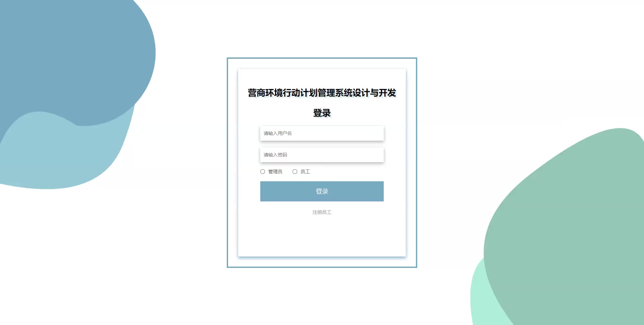Open the 注册员工 registration link

tap(322, 212)
